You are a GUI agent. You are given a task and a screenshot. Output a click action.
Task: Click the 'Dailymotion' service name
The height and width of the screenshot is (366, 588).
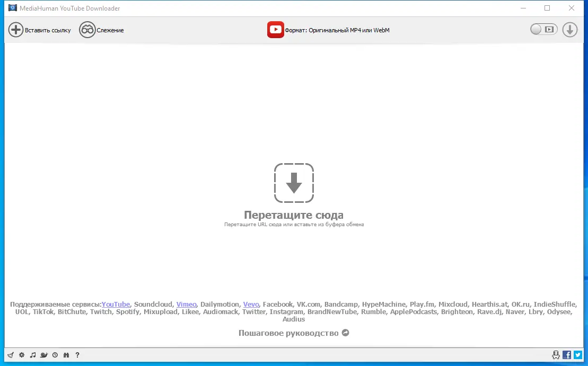point(220,304)
